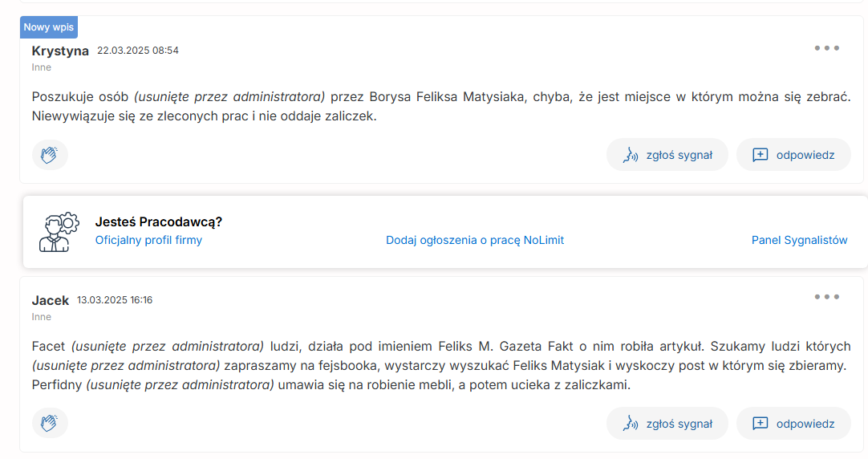Image resolution: width=868 pixels, height=459 pixels.
Task: Click the clap icon under Jacek's post
Action: click(50, 423)
